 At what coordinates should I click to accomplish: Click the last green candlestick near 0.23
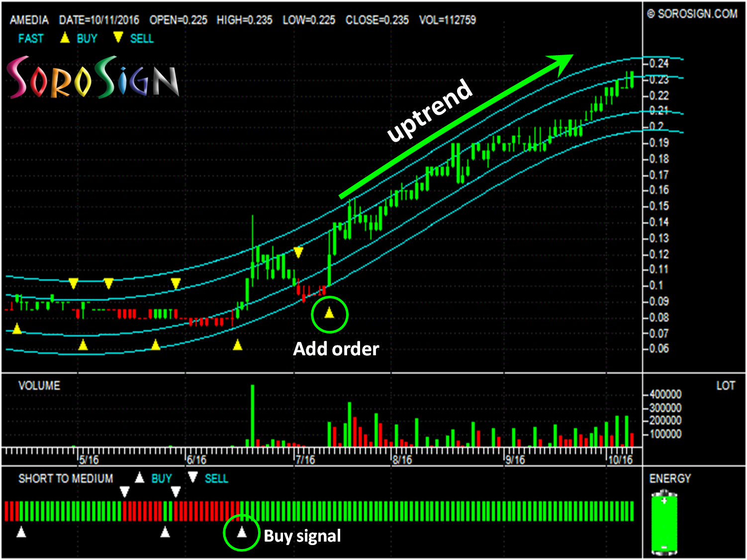[x=632, y=80]
